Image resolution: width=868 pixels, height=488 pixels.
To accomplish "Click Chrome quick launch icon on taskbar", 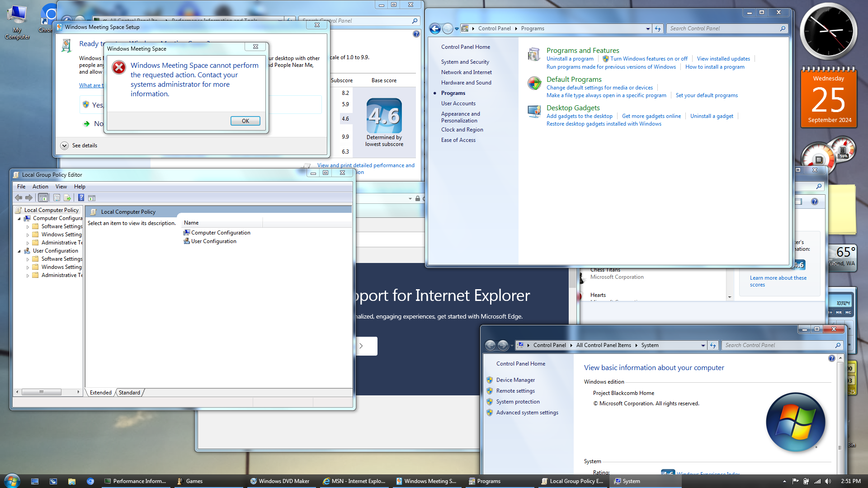I will click(x=90, y=481).
